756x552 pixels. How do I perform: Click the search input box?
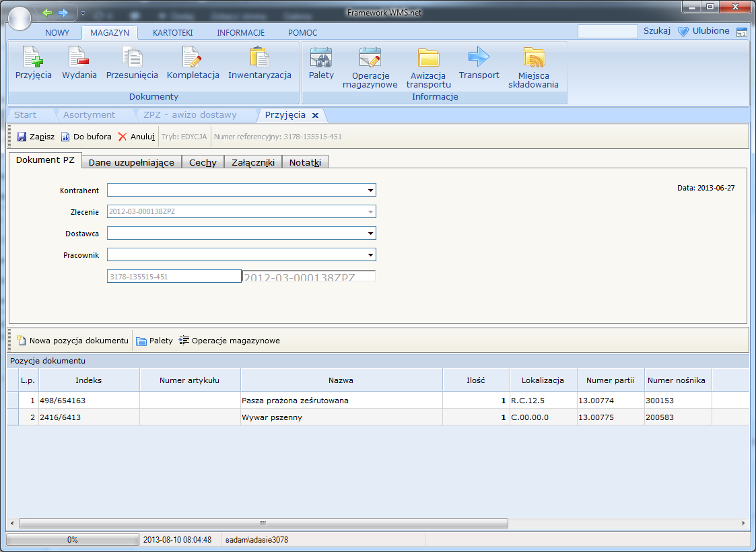click(607, 32)
